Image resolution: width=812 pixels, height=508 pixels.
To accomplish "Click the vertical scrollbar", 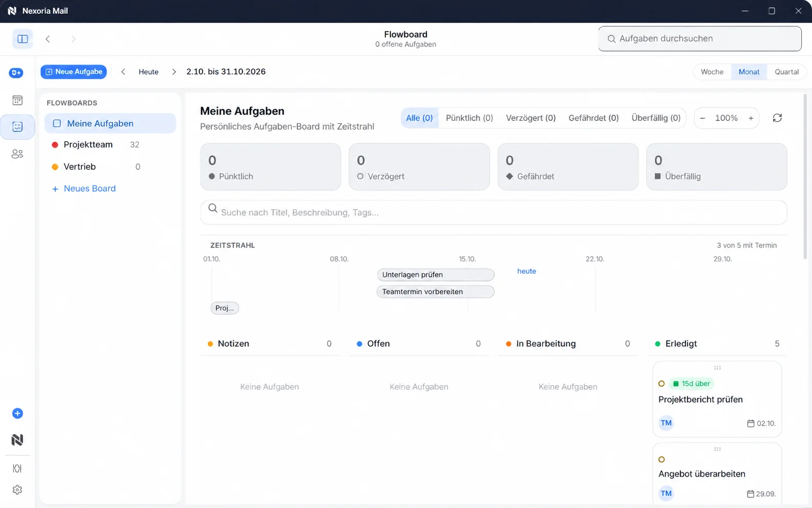I will (x=805, y=177).
